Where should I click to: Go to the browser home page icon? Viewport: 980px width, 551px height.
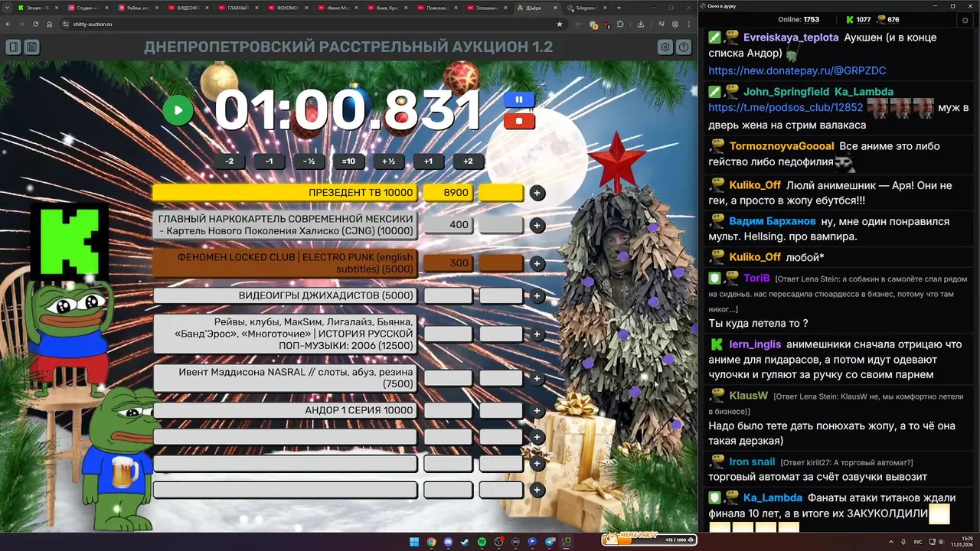tap(49, 24)
